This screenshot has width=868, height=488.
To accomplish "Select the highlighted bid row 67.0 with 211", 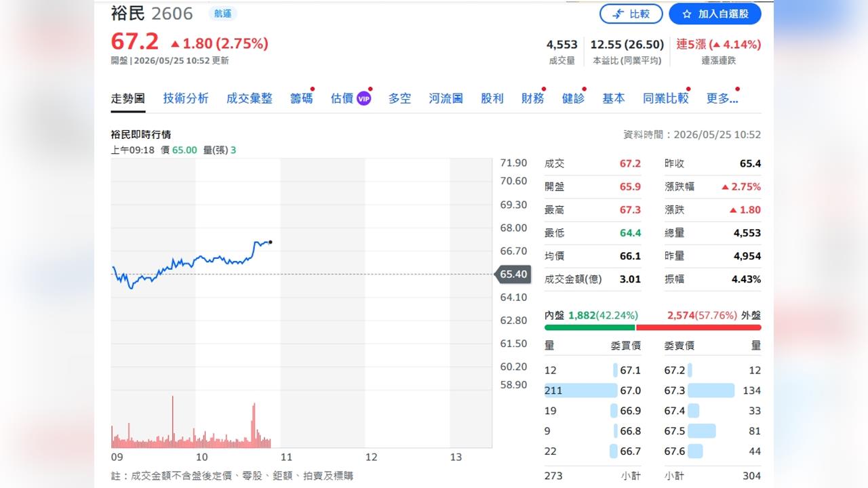I will pos(593,390).
